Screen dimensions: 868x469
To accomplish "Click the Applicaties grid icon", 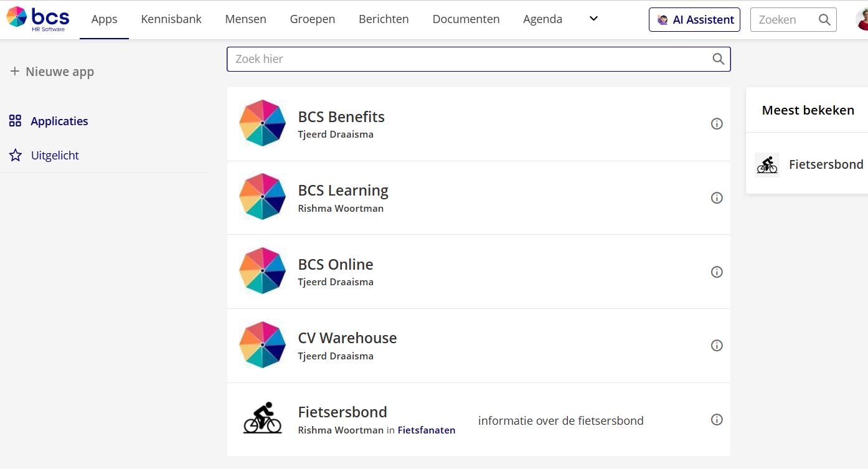I will (16, 121).
